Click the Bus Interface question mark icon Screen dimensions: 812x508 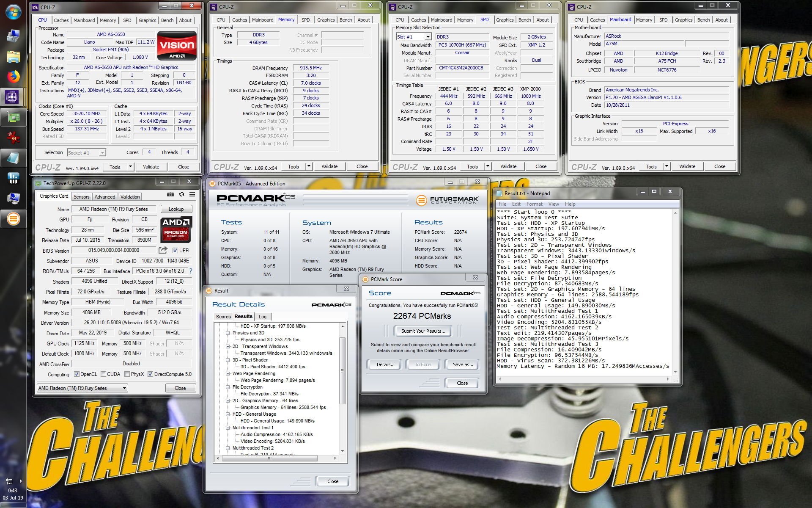pos(191,271)
